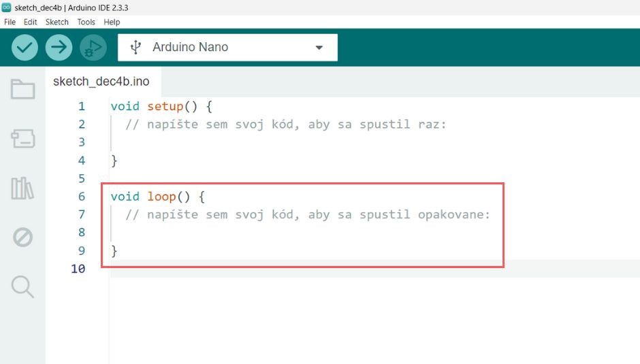The width and height of the screenshot is (640, 364).
Task: Select the sketch_dec4b.ino tab
Action: [x=101, y=81]
